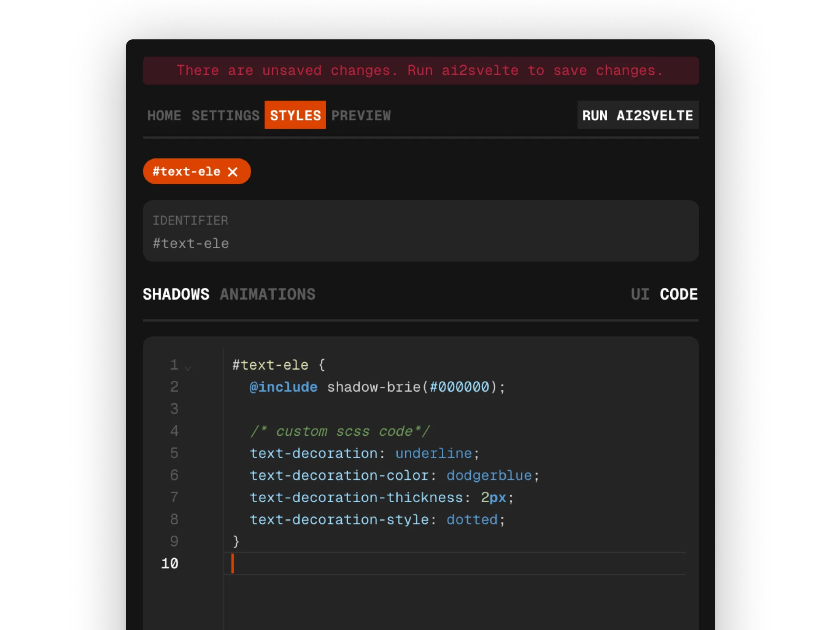Switch to the STYLES tab
This screenshot has height=630, width=840.
tap(294, 115)
